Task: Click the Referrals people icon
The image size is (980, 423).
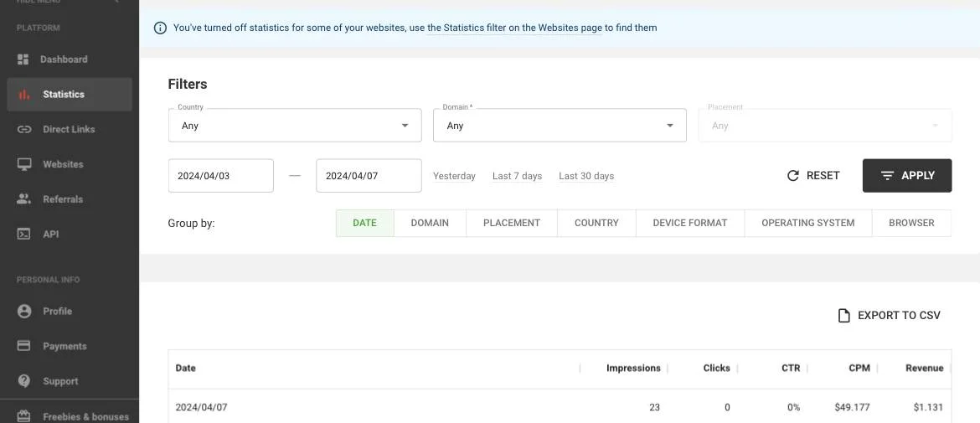Action: pos(23,199)
